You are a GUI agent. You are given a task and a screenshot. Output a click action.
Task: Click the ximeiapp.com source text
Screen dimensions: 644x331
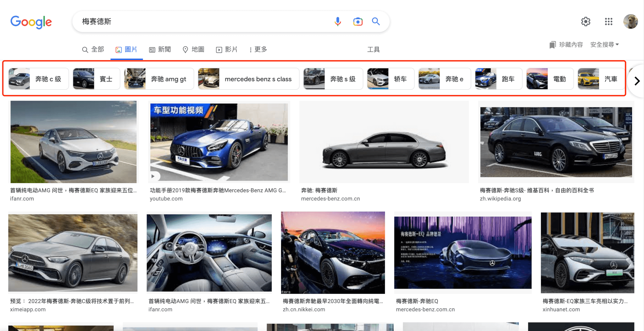tap(28, 309)
